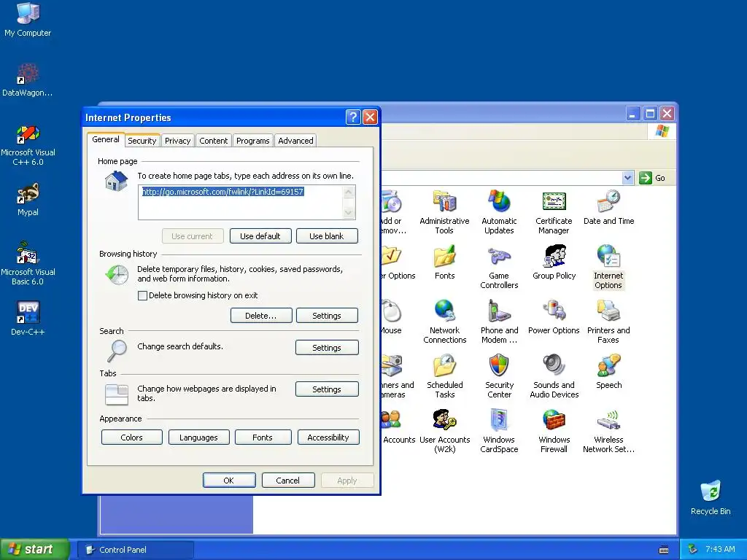Click Cancel in Internet Properties

coord(288,480)
